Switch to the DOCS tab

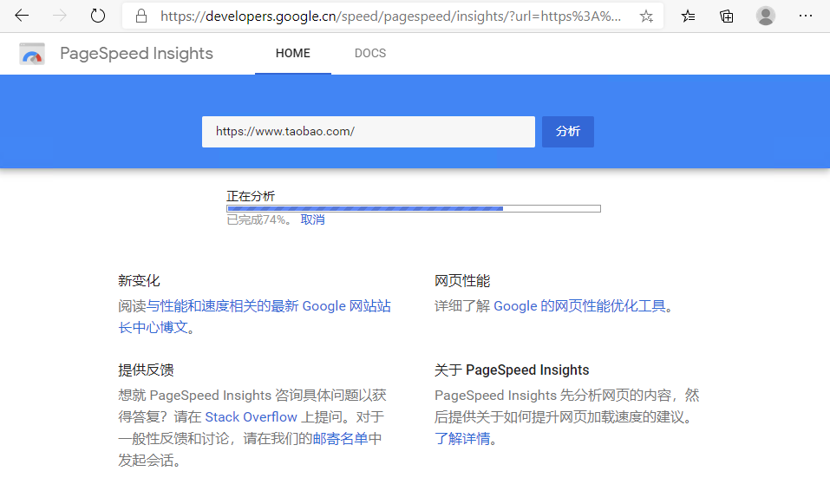(369, 53)
